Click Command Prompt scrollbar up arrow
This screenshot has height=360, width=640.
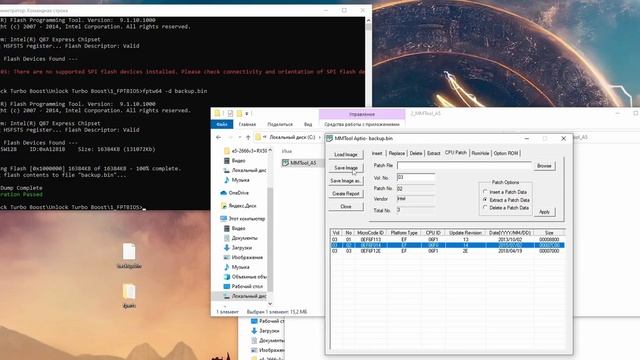pos(368,20)
